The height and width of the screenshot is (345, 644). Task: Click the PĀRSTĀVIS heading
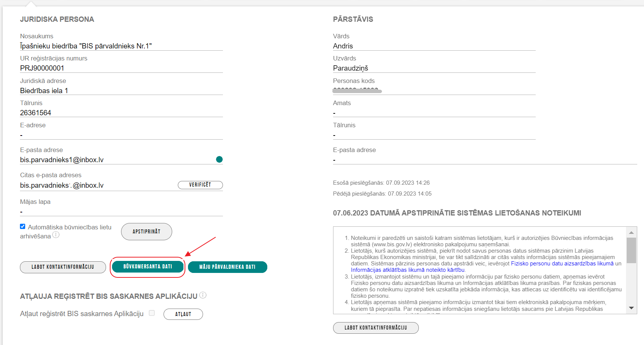pyautogui.click(x=353, y=19)
